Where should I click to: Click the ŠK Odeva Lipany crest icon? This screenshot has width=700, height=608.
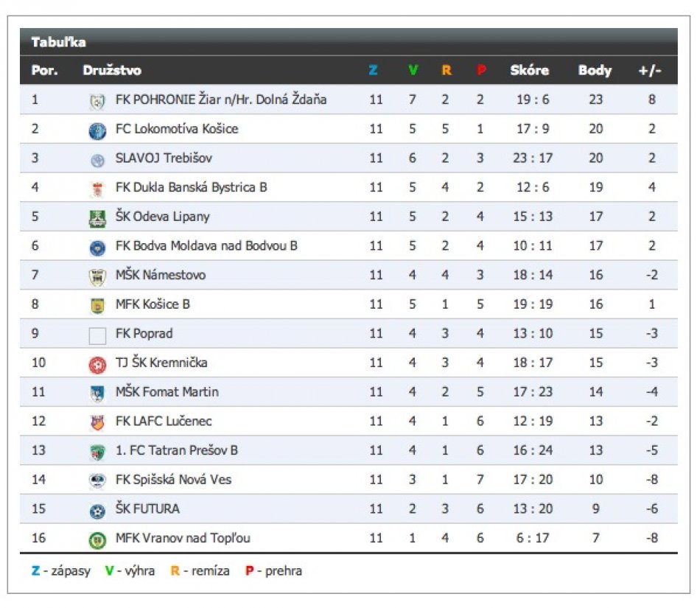point(97,218)
